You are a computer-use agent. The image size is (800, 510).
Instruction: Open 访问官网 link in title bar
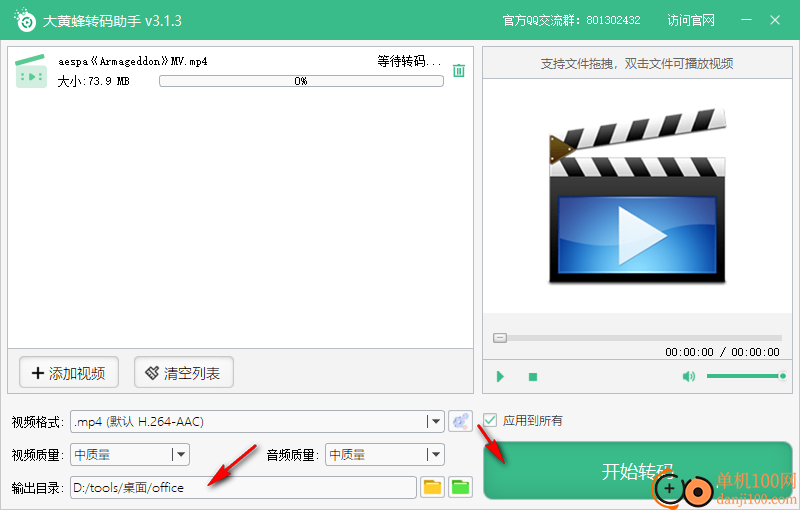(x=691, y=20)
